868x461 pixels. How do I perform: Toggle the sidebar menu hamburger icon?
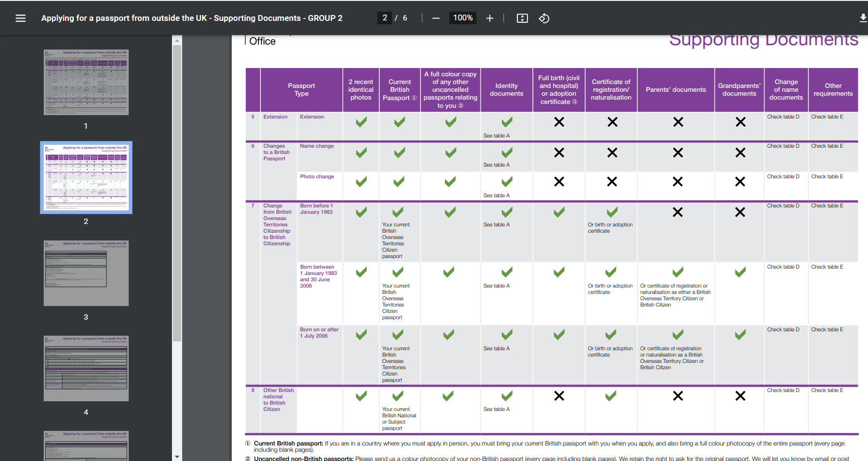pyautogui.click(x=20, y=18)
